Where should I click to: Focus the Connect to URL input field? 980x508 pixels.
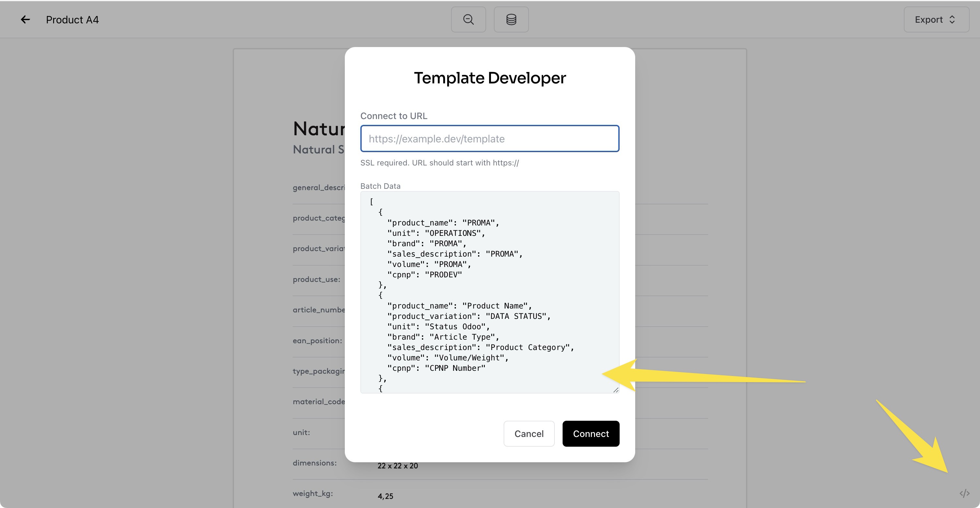click(x=490, y=139)
